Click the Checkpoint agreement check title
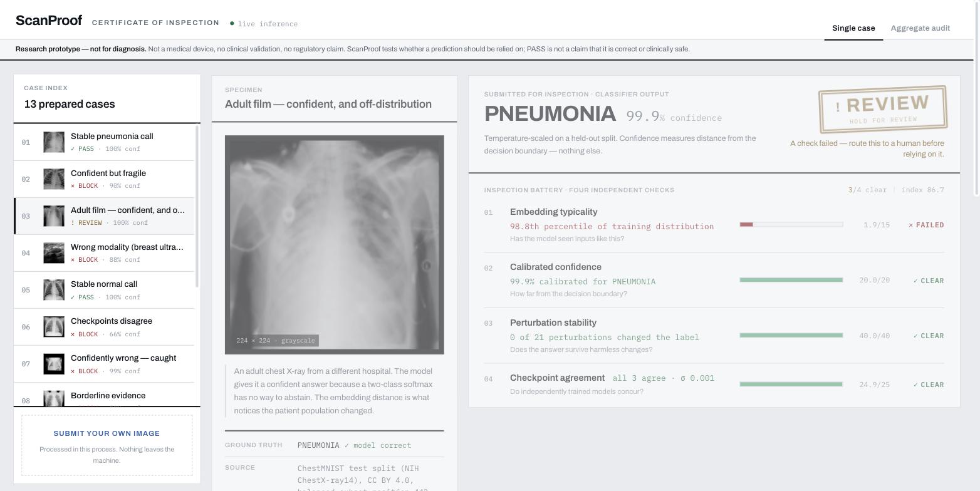This screenshot has width=980, height=491. [x=558, y=378]
